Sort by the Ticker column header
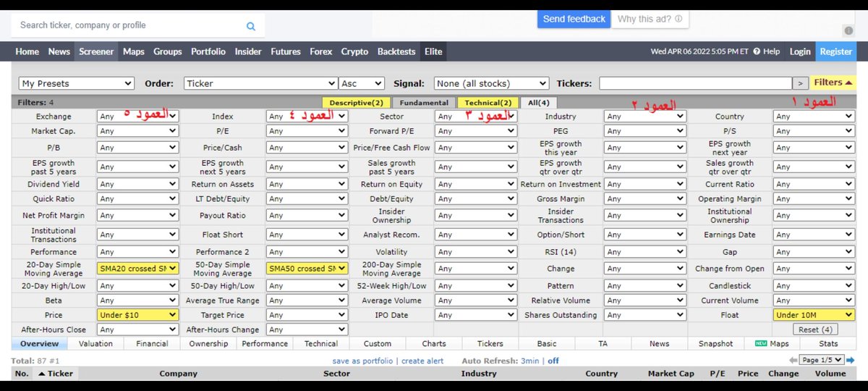This screenshot has width=868, height=391. click(55, 374)
